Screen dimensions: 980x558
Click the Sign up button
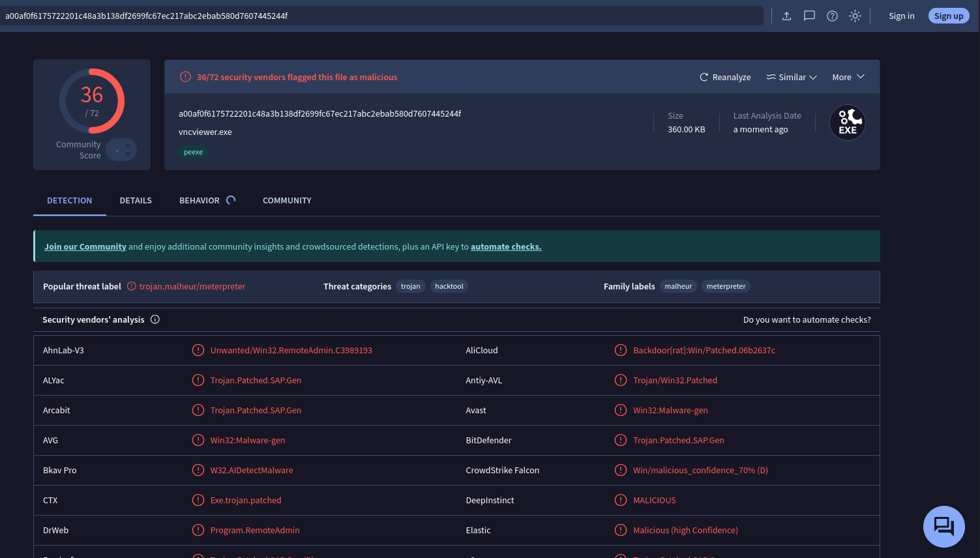pos(949,16)
